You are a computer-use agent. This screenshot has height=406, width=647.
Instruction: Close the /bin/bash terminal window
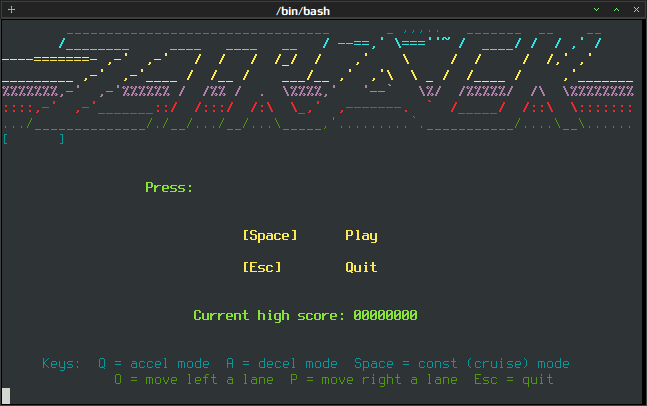(636, 9)
